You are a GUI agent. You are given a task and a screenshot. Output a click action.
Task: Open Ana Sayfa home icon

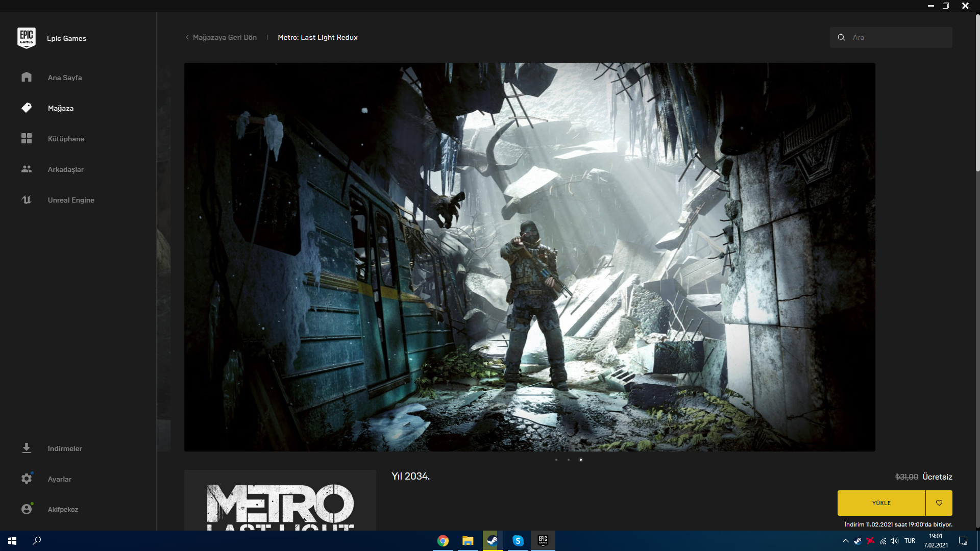(27, 77)
